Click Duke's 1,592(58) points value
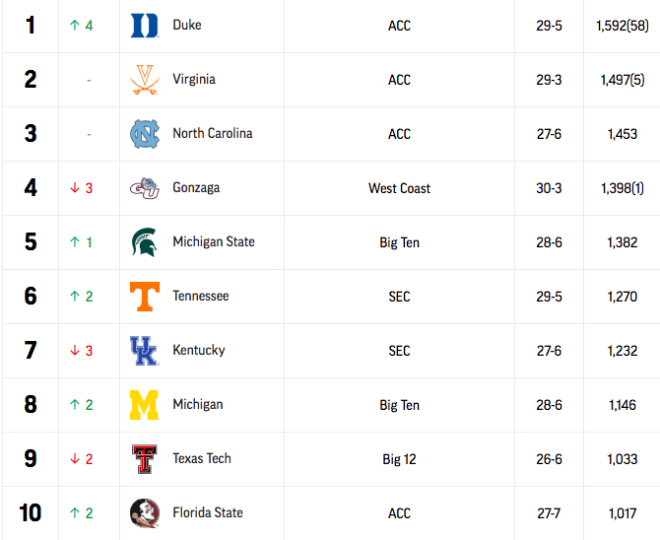Viewport: 660px width, 540px height. point(622,26)
